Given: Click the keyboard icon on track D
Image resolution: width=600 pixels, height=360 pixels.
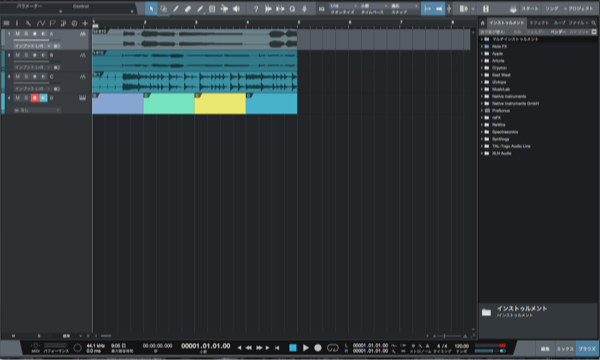Looking at the screenshot, I should (x=82, y=98).
